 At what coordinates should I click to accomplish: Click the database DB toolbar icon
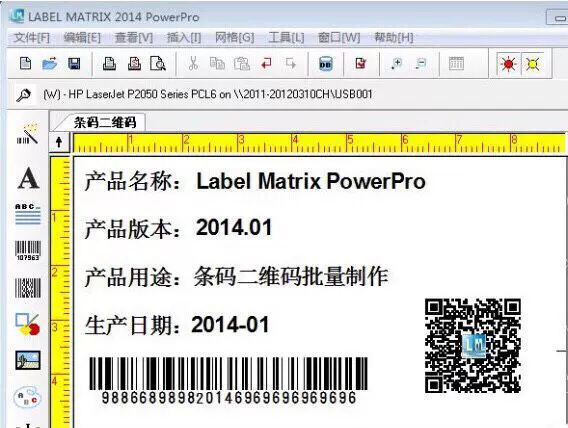[325, 64]
